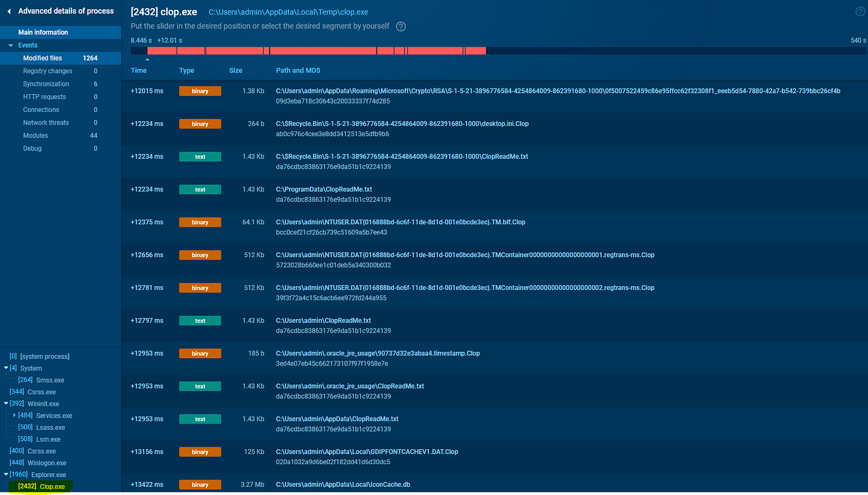Click binary badge of IconCache.db row

[200, 484]
